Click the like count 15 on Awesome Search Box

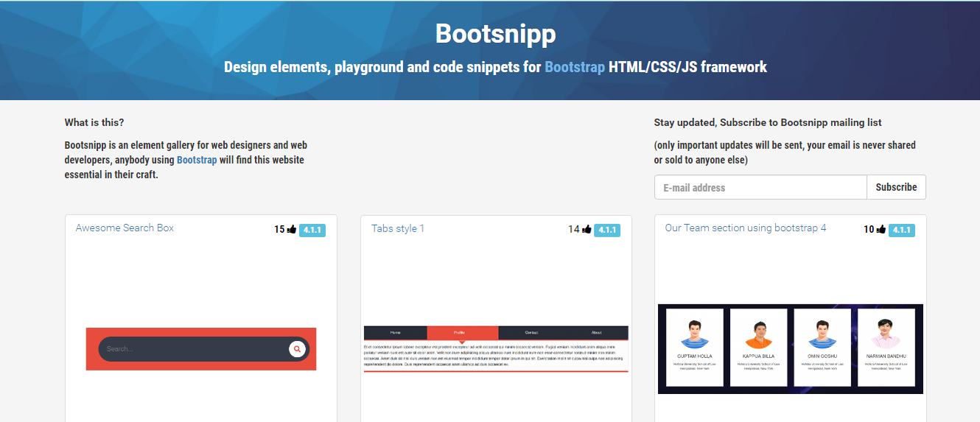(279, 230)
